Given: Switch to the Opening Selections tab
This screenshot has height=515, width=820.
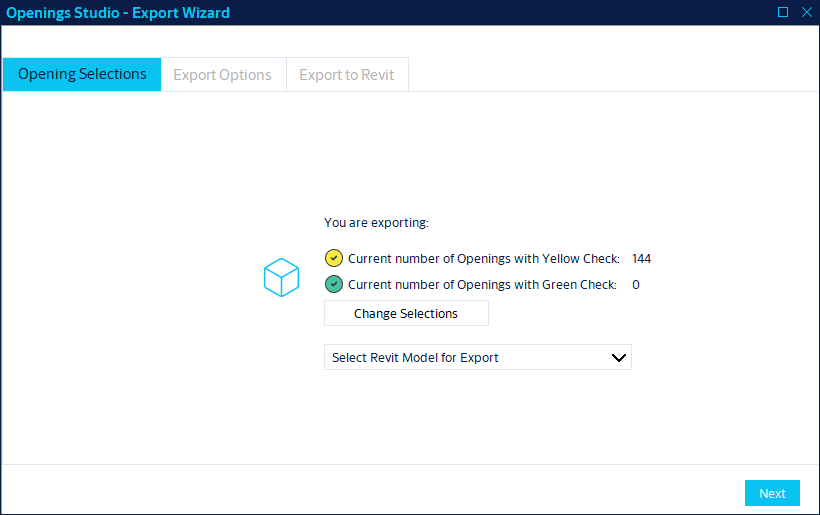Looking at the screenshot, I should [82, 74].
